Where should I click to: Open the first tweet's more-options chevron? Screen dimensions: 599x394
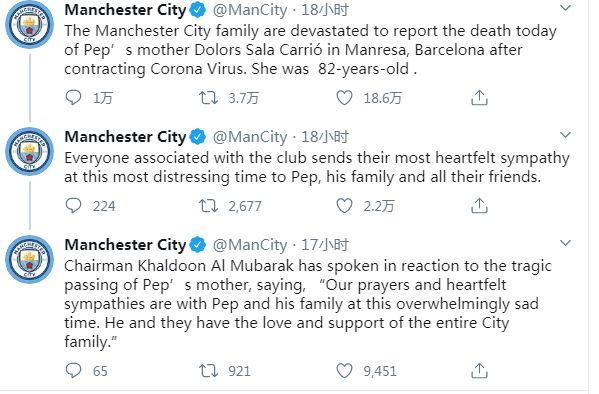tap(565, 8)
